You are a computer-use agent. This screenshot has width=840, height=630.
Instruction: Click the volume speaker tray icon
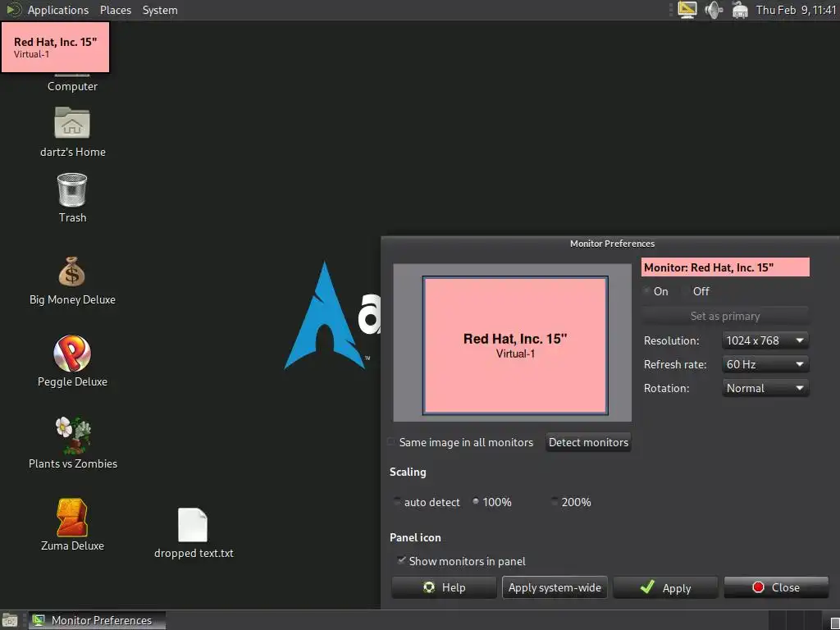[714, 10]
